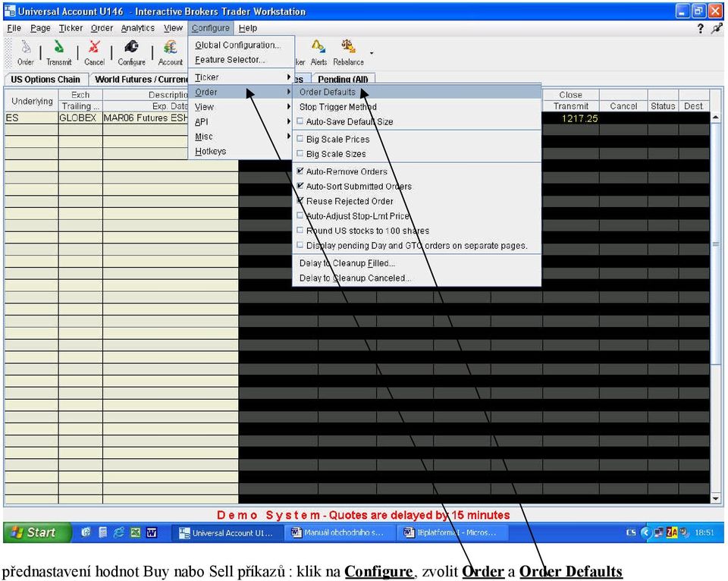Enable Auto-Adjust Stop-Lmt Price checkbox
Screen dimensions: 728x581
[x=300, y=215]
